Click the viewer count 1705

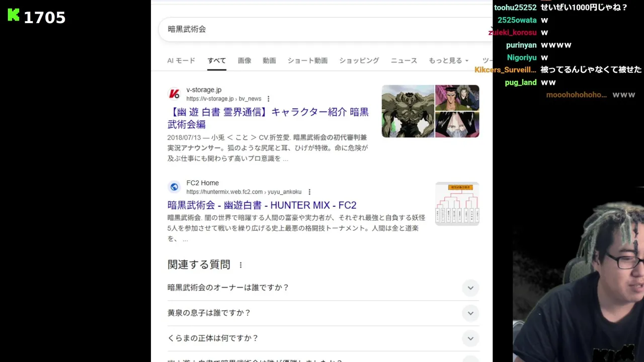click(45, 18)
